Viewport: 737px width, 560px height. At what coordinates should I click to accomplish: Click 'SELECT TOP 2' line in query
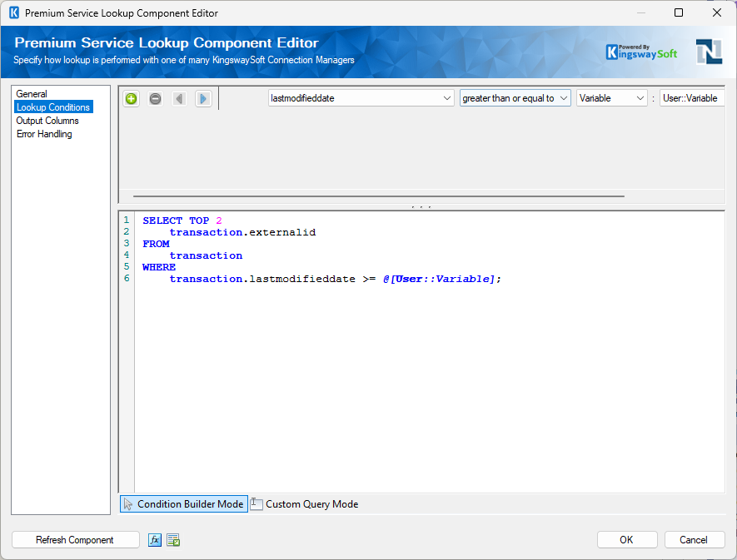[x=182, y=221]
